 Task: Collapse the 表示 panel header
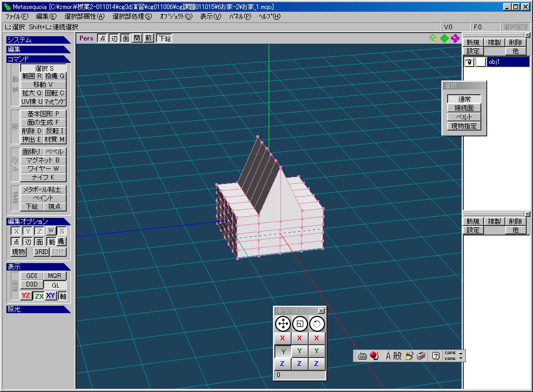(38, 267)
